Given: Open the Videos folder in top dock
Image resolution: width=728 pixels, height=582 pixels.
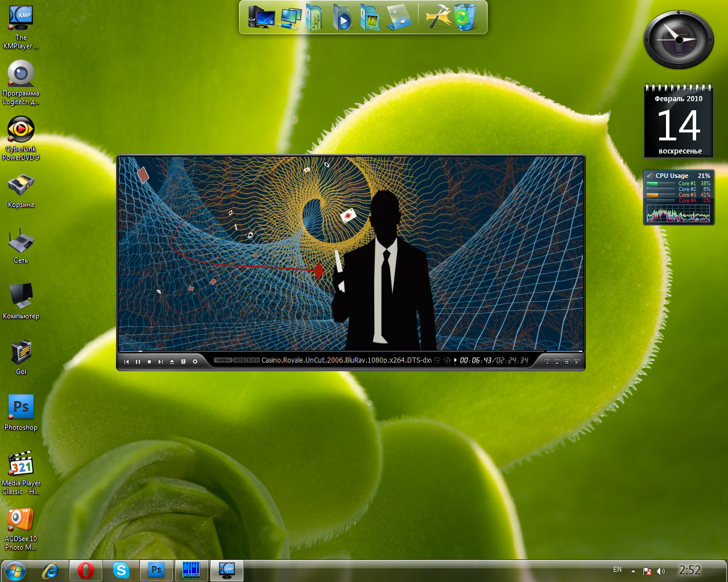Looking at the screenshot, I should (342, 17).
